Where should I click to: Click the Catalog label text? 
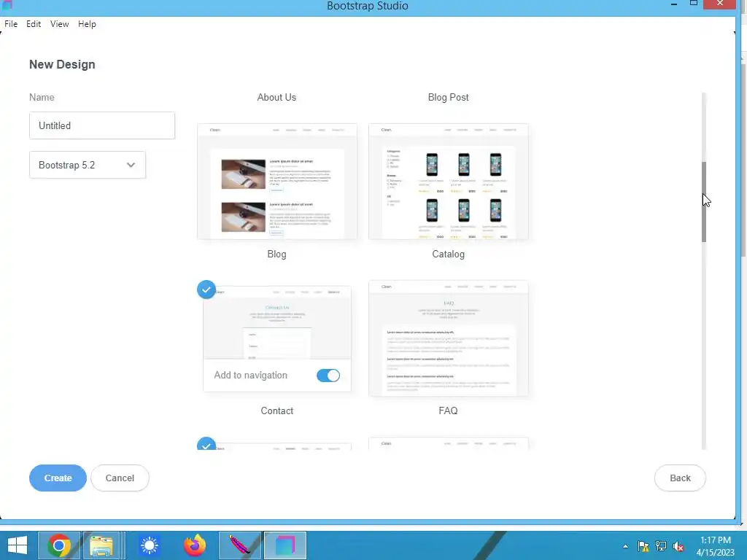449,254
